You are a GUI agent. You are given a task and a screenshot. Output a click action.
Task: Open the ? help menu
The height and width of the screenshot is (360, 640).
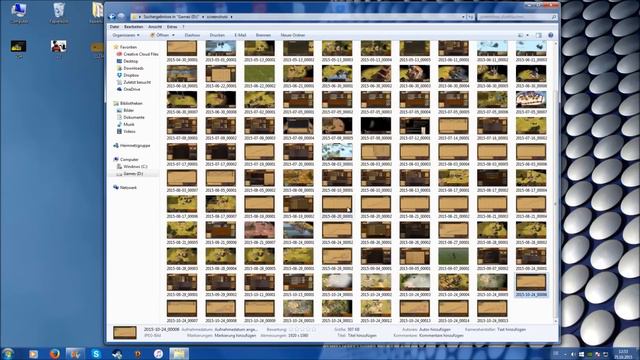click(x=183, y=27)
